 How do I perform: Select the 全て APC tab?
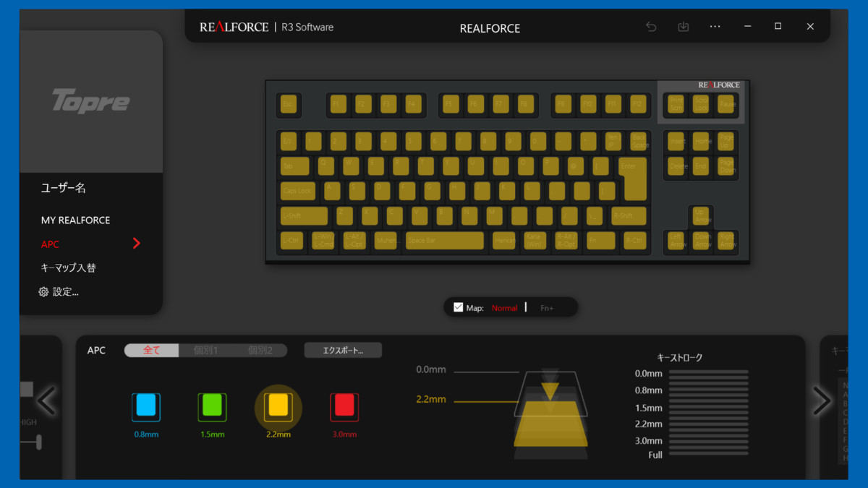[x=152, y=350]
